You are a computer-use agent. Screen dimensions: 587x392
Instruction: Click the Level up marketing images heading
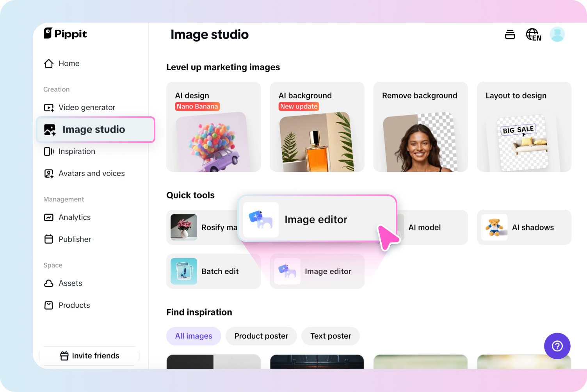[x=223, y=67]
